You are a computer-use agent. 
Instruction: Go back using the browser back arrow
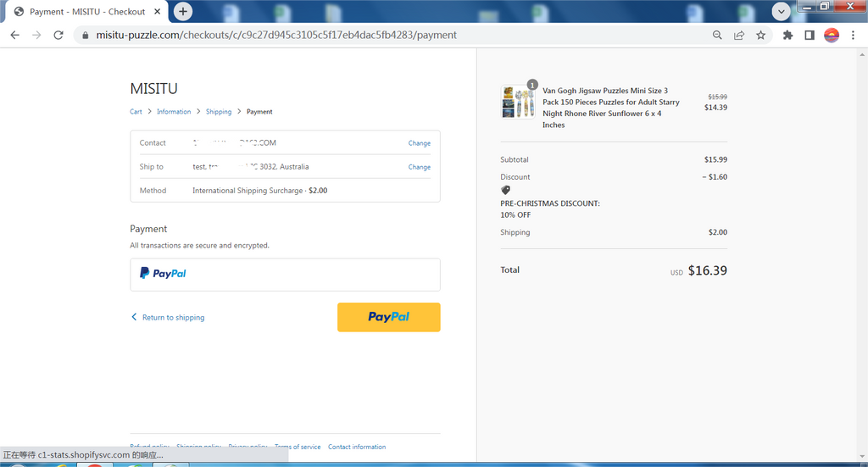tap(15, 35)
